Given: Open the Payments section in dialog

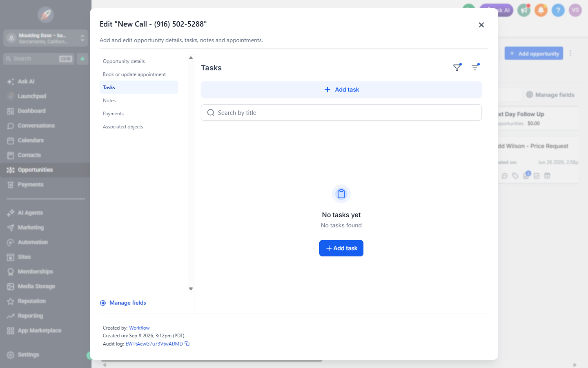Looking at the screenshot, I should tap(139, 114).
